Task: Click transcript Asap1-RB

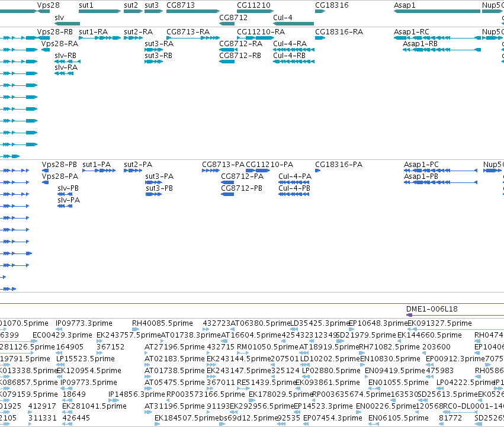Action: point(420,44)
